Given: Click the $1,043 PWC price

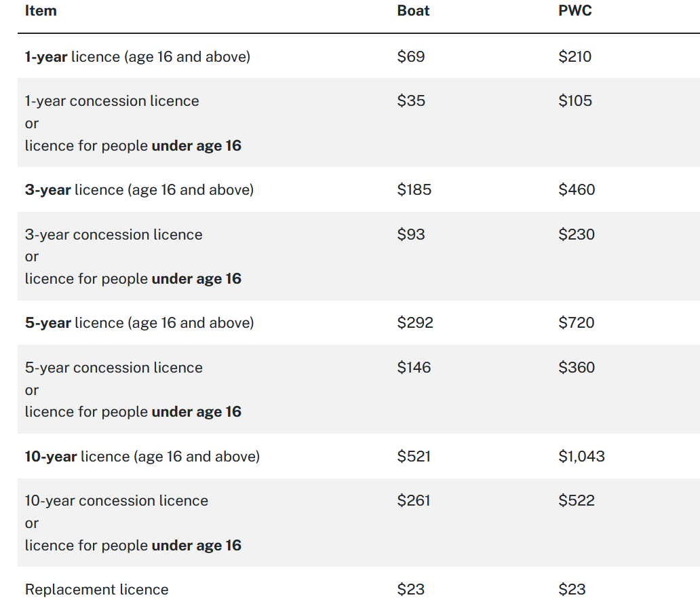Looking at the screenshot, I should [x=581, y=456].
